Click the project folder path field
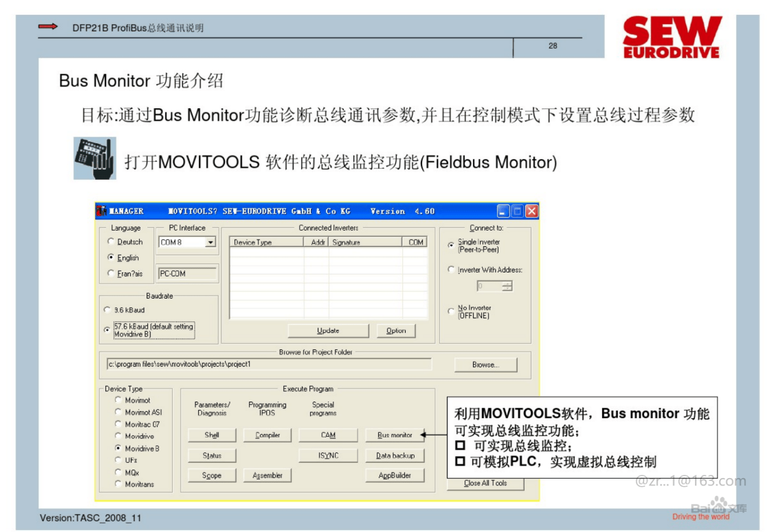767x532 pixels. (x=269, y=364)
